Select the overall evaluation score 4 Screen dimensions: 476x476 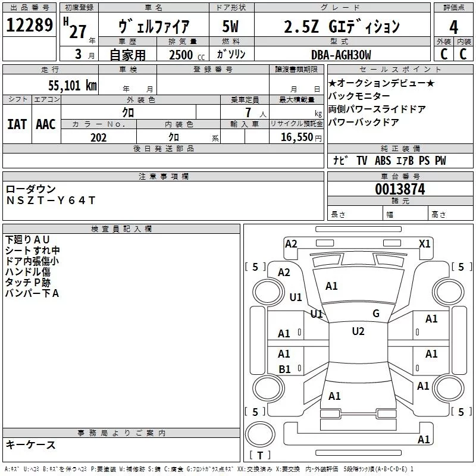pyautogui.click(x=453, y=27)
